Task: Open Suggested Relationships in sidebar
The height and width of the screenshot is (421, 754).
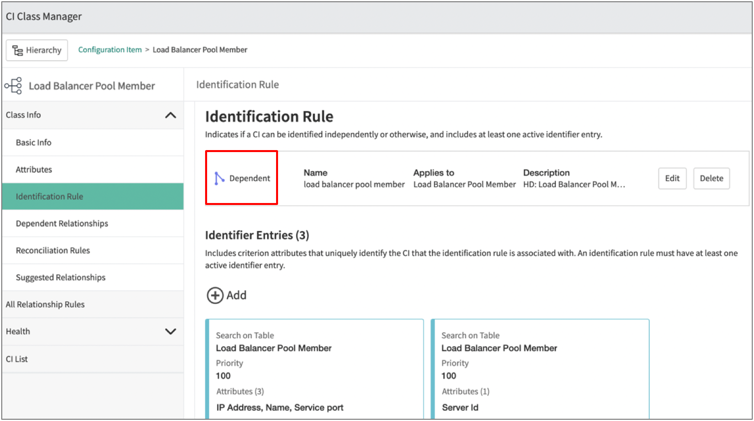Action: click(93, 277)
